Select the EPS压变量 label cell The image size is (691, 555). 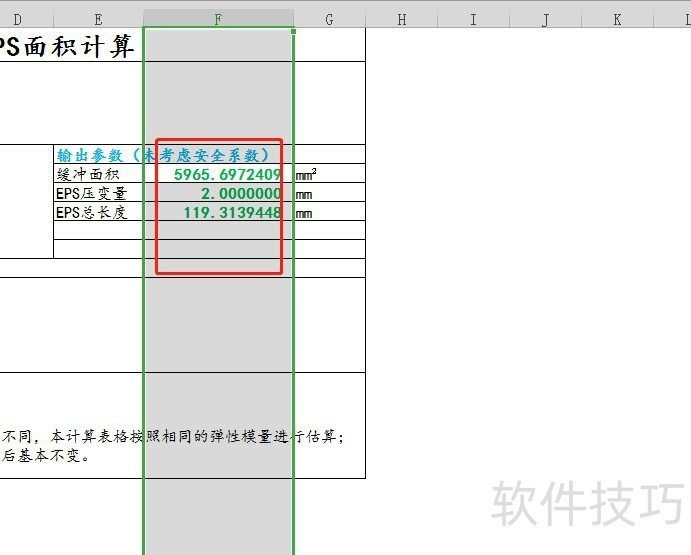pos(98,193)
